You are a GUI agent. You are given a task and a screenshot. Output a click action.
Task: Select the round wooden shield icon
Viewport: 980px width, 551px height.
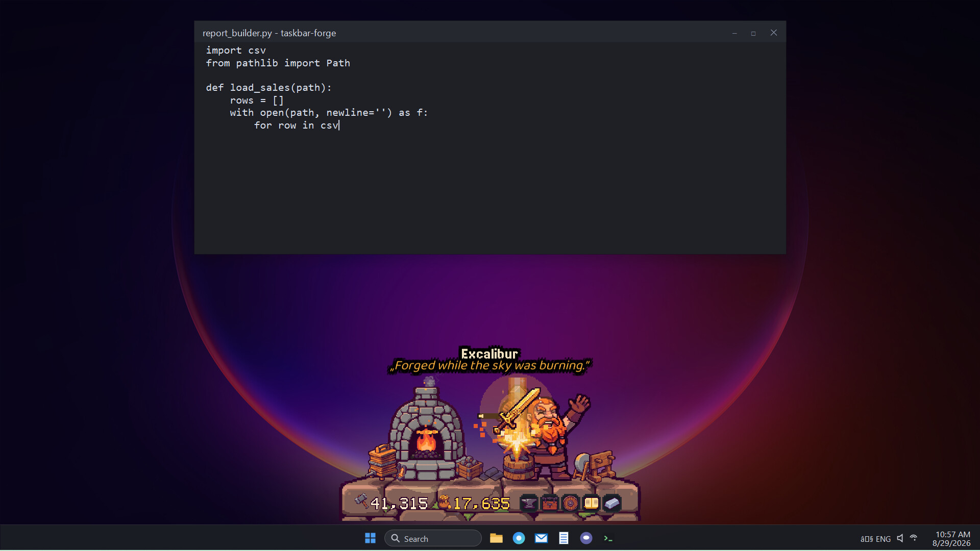click(x=570, y=504)
